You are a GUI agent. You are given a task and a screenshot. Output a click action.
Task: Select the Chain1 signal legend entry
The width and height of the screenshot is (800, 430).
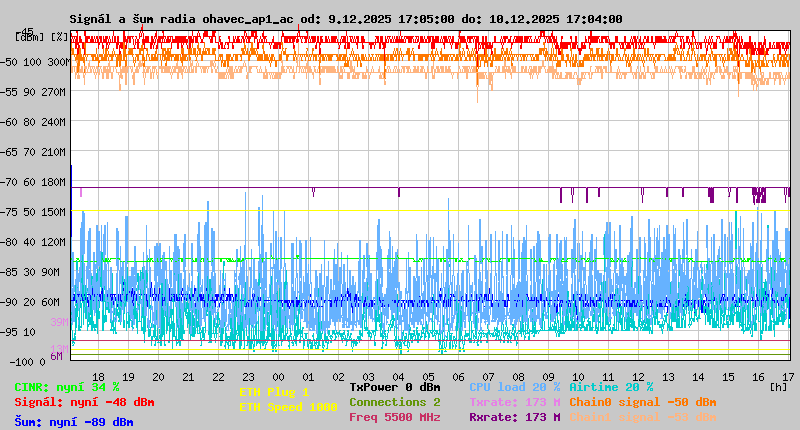coord(642,417)
